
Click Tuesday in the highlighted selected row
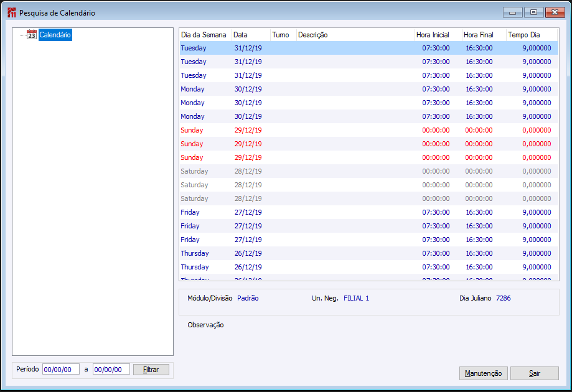click(194, 48)
